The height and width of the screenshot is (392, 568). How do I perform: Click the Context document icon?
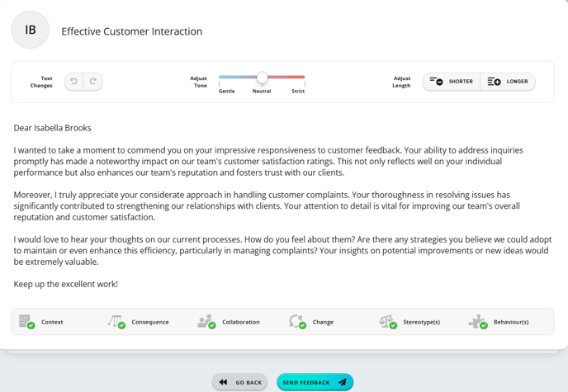(x=26, y=321)
